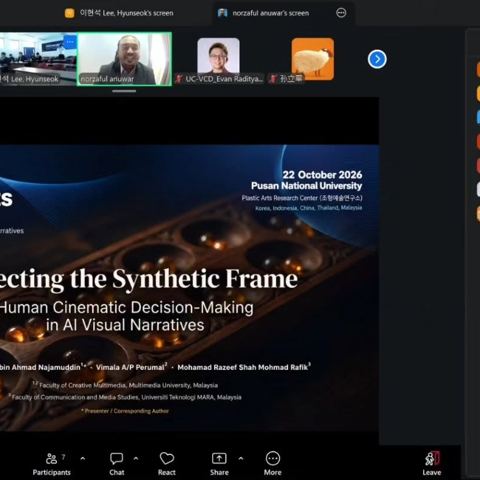
Task: Expand the Participants options caret
Action: (x=83, y=459)
